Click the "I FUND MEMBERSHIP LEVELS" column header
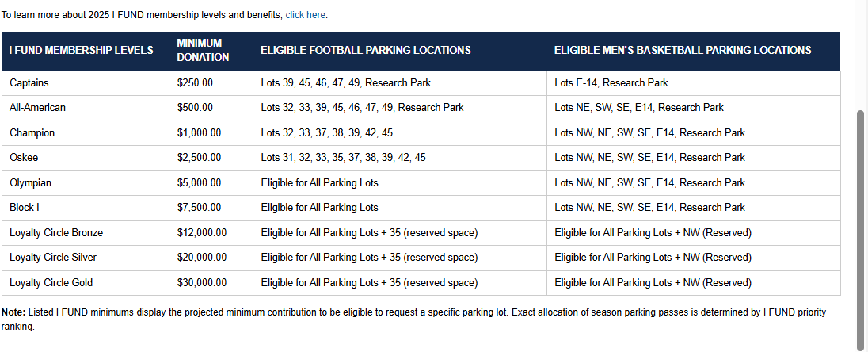The image size is (868, 352). point(81,50)
